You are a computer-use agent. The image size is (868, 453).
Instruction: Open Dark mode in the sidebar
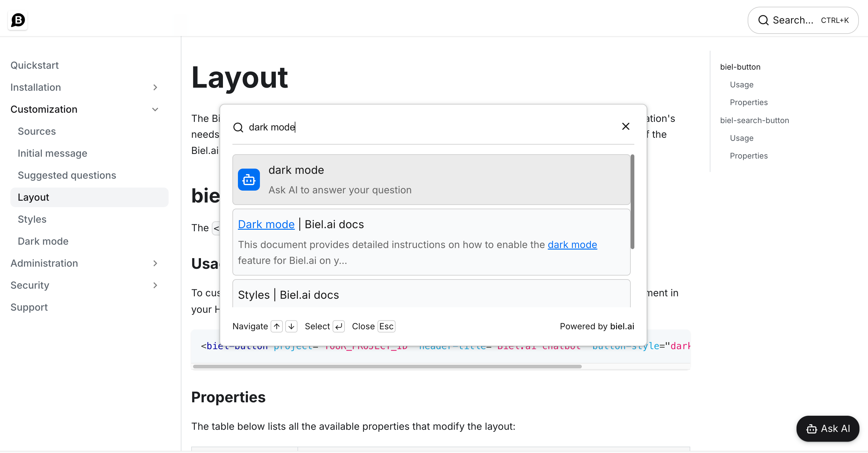(43, 241)
